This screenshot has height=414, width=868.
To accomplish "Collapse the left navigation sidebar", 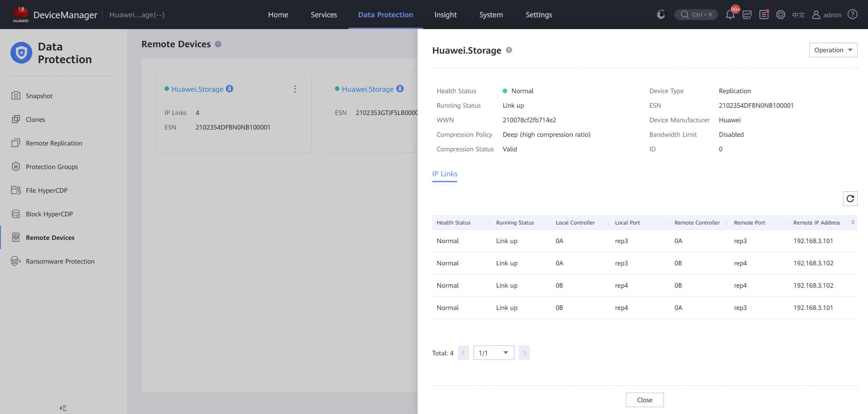I will click(x=63, y=408).
